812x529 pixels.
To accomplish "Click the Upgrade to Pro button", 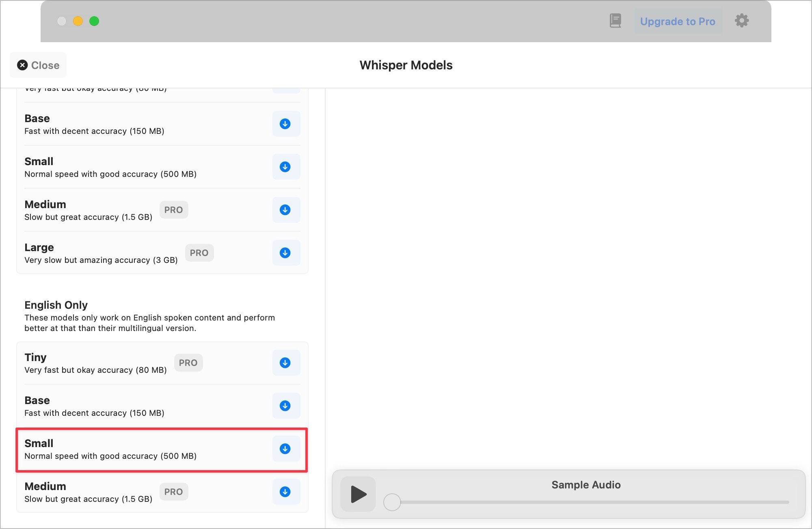I will (678, 22).
